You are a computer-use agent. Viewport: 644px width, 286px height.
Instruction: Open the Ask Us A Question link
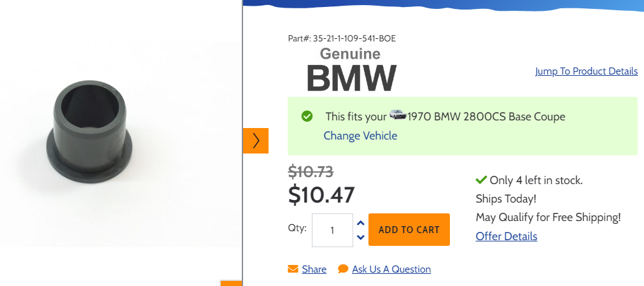tap(391, 269)
